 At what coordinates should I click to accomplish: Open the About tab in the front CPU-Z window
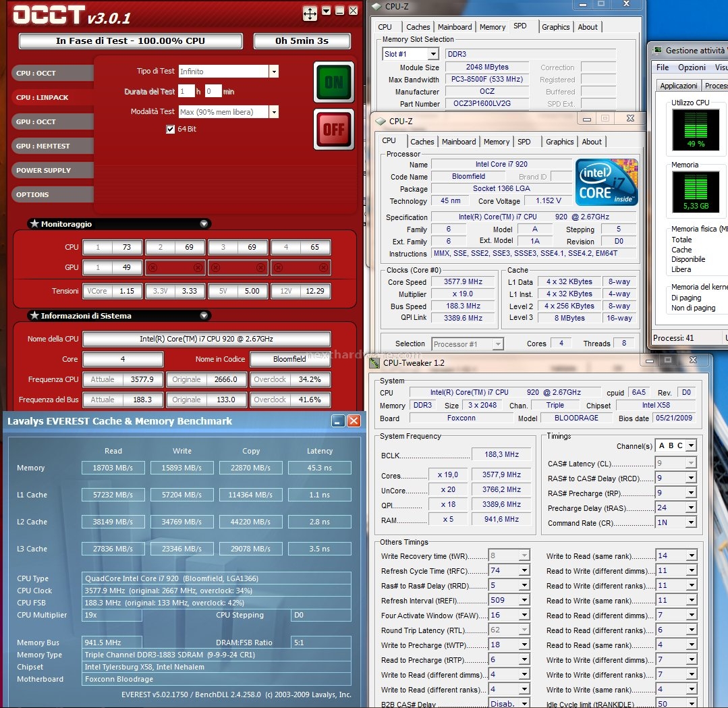pos(592,142)
